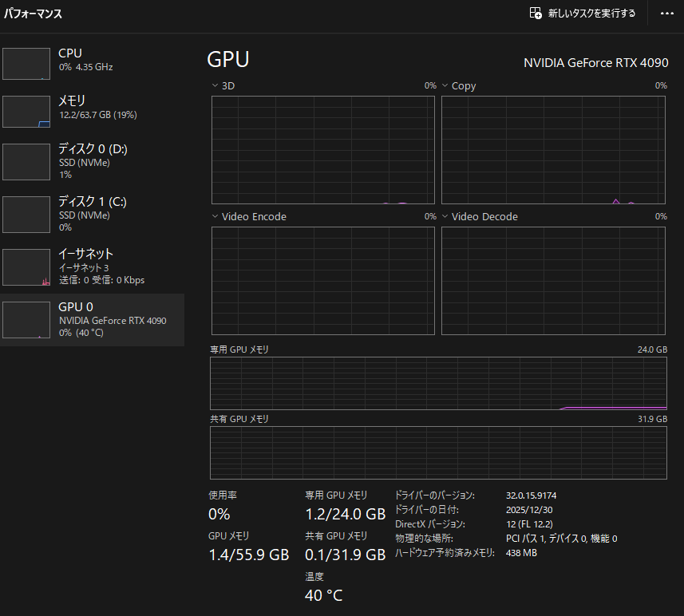Click the パフォーマンス page title
This screenshot has height=616, width=684.
pos(33,14)
